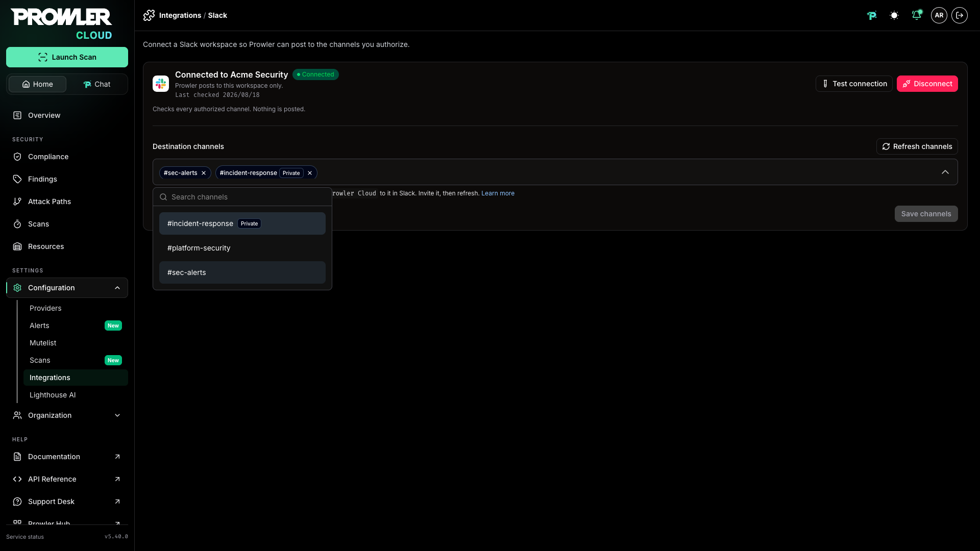Collapse the destination channels dropdown chevron
This screenshot has width=980, height=551.
click(x=945, y=172)
